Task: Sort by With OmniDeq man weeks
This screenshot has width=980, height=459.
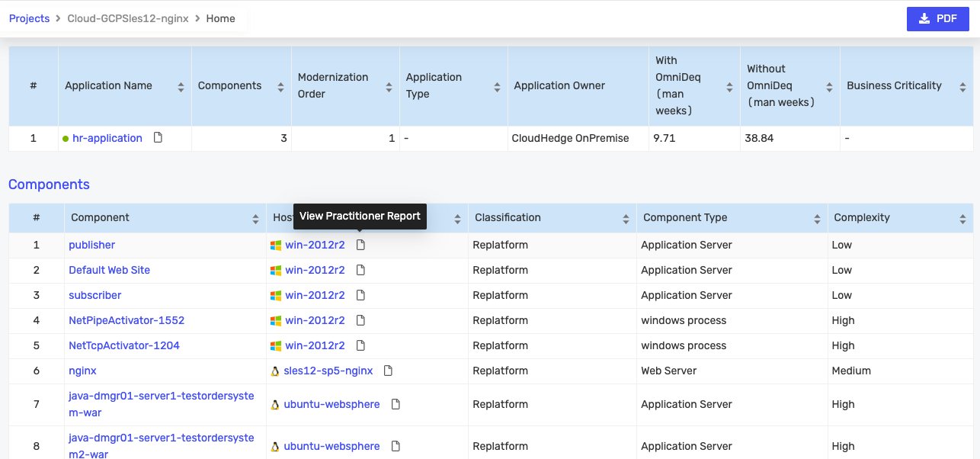Action: [729, 87]
